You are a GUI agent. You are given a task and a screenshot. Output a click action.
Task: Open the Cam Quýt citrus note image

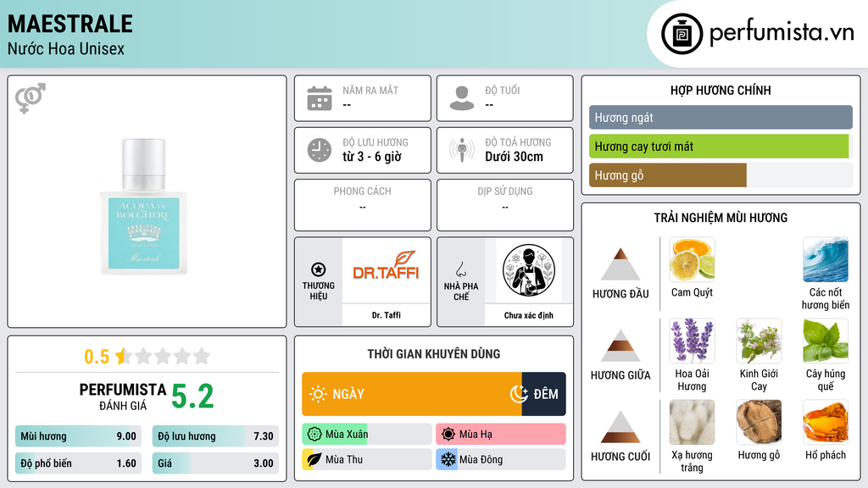coord(692,260)
